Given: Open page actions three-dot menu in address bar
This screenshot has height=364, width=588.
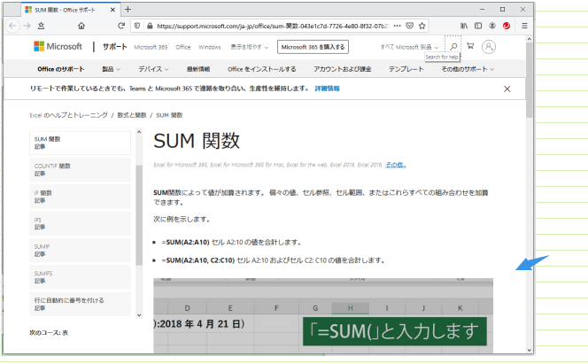Looking at the screenshot, I should pos(398,26).
